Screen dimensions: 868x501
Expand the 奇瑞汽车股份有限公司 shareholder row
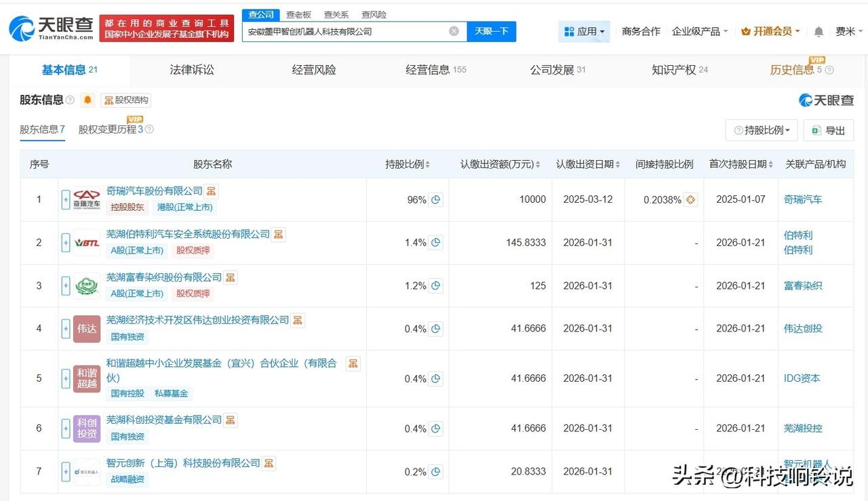pyautogui.click(x=66, y=199)
